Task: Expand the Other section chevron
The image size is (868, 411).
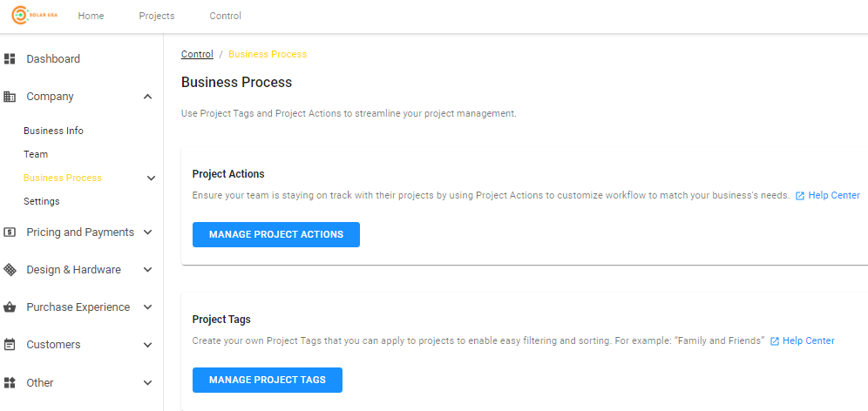Action: point(147,383)
